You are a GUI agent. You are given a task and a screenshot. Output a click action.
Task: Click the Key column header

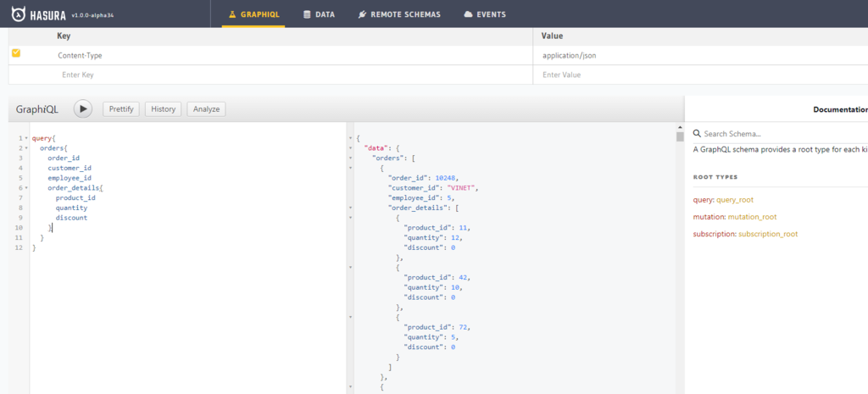[64, 36]
